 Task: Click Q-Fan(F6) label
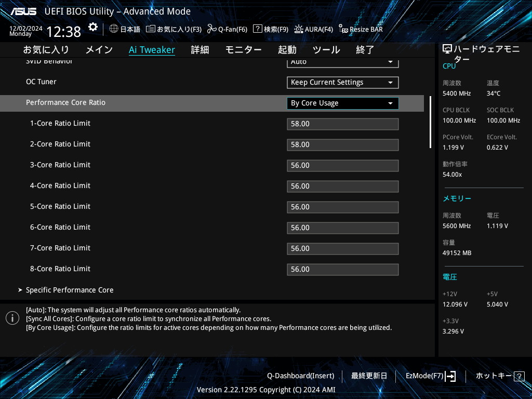point(233,30)
